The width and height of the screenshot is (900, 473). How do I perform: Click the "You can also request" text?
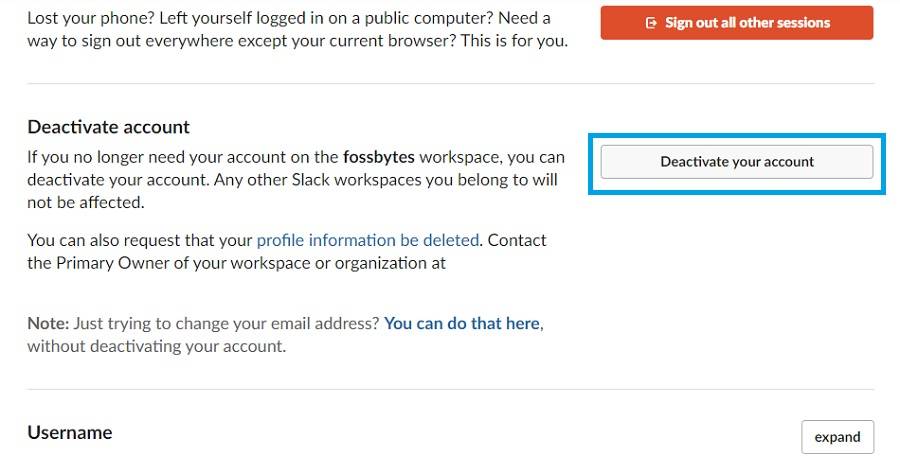point(140,240)
